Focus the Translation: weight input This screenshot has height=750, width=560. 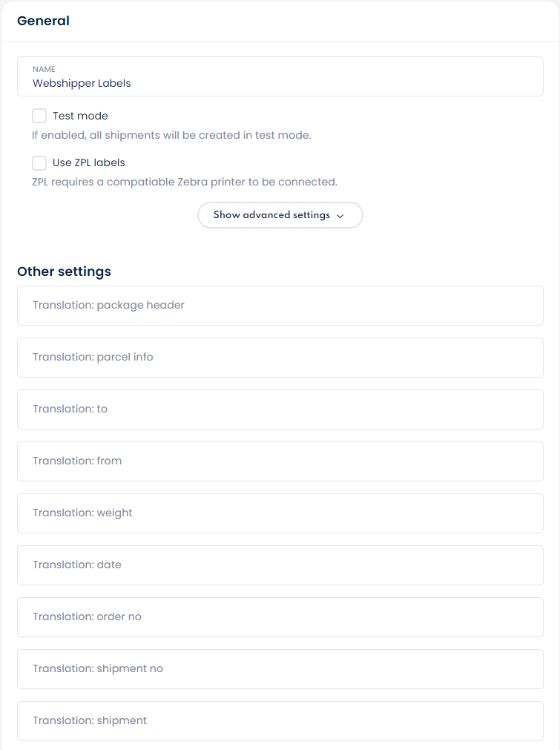(x=280, y=513)
